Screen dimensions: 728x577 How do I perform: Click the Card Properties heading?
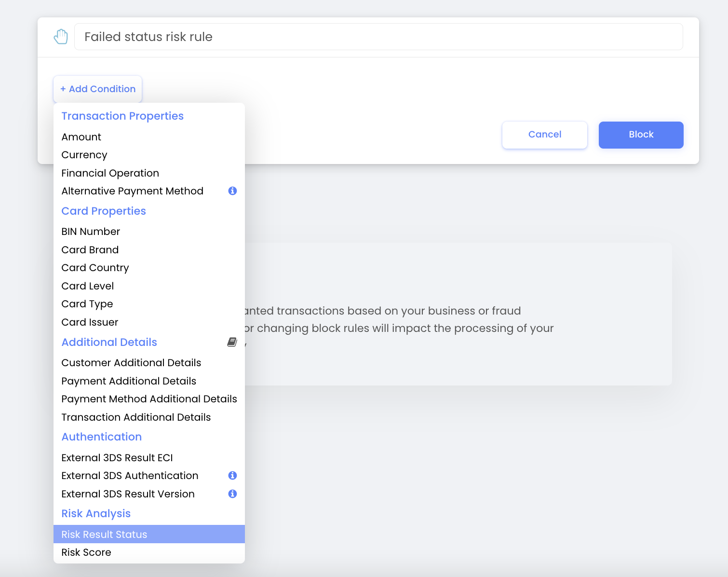(104, 211)
